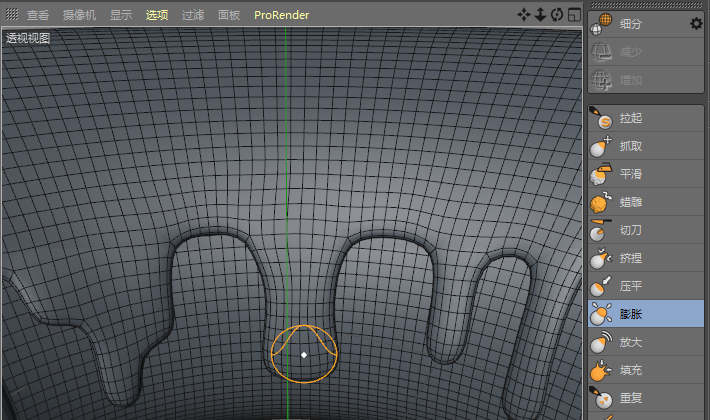The image size is (710, 420).
Task: Open the 过滤 (Filter) menu
Action: click(193, 15)
